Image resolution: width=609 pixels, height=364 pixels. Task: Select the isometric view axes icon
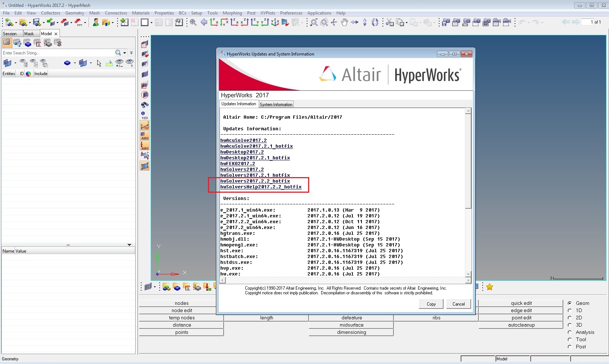coord(275,23)
